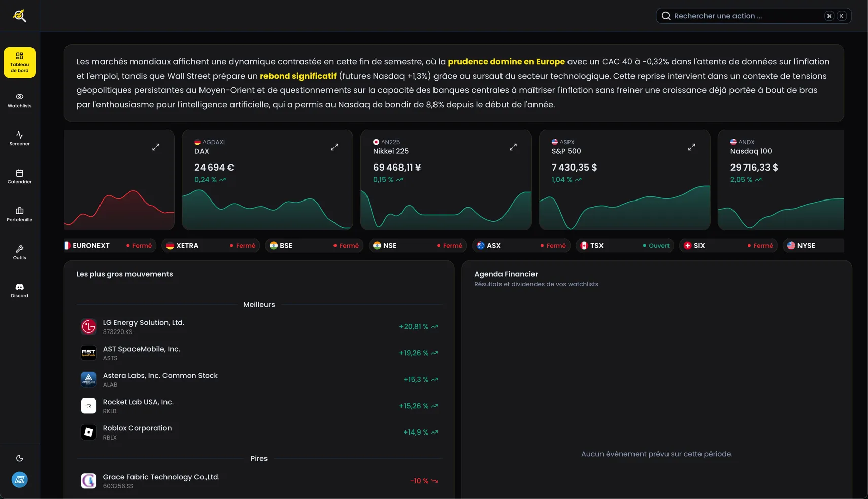This screenshot has width=868, height=499.
Task: Go to the Screener sidebar item
Action: (x=19, y=139)
